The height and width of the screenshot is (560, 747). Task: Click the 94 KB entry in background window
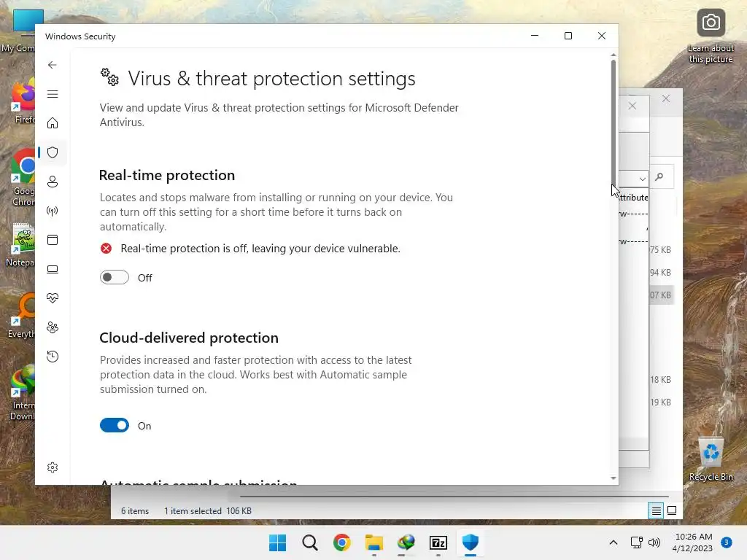(x=660, y=273)
